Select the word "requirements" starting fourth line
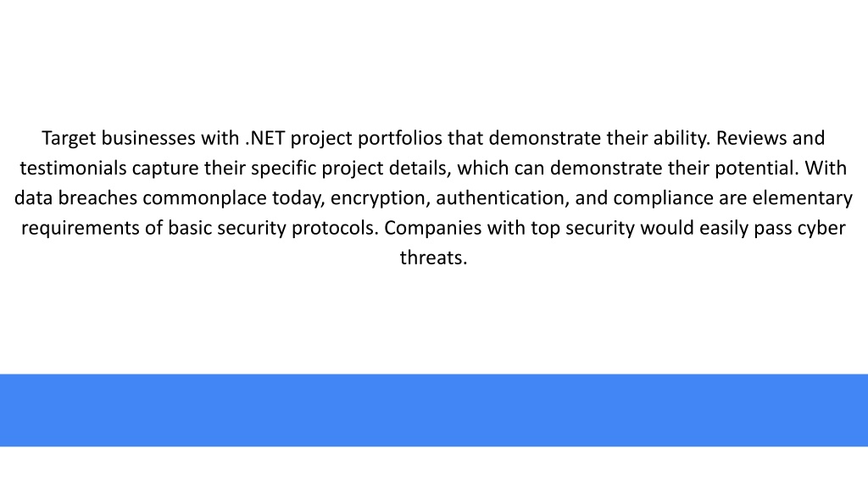 (81, 228)
